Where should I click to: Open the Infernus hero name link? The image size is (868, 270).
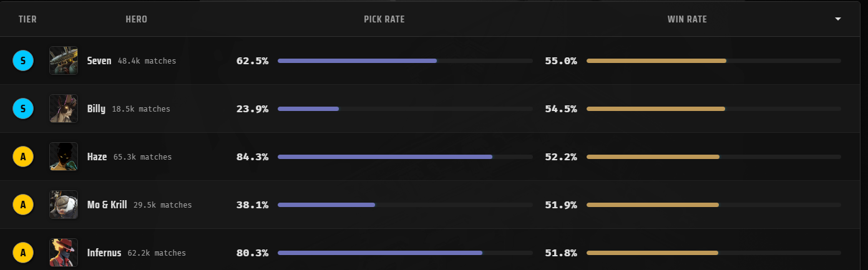[104, 253]
